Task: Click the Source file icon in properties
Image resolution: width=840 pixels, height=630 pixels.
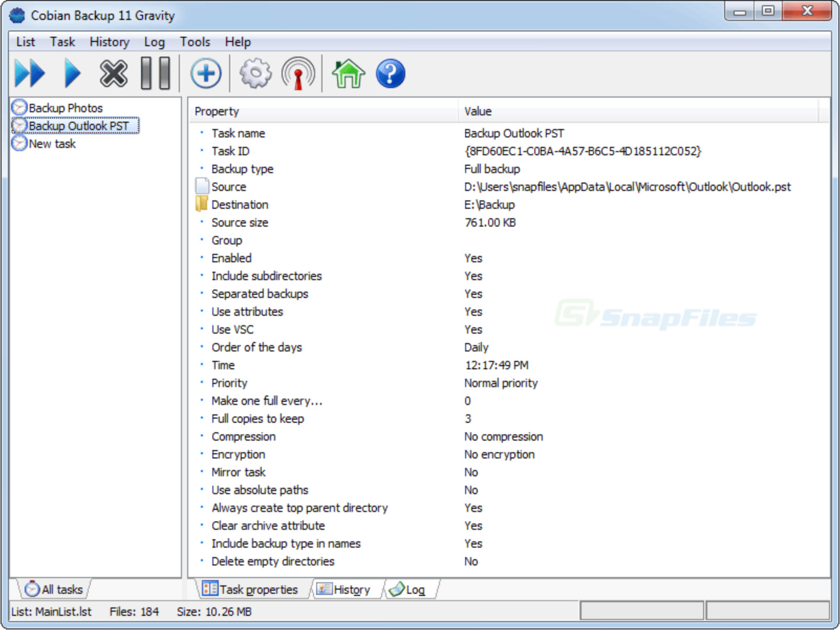Action: (202, 186)
